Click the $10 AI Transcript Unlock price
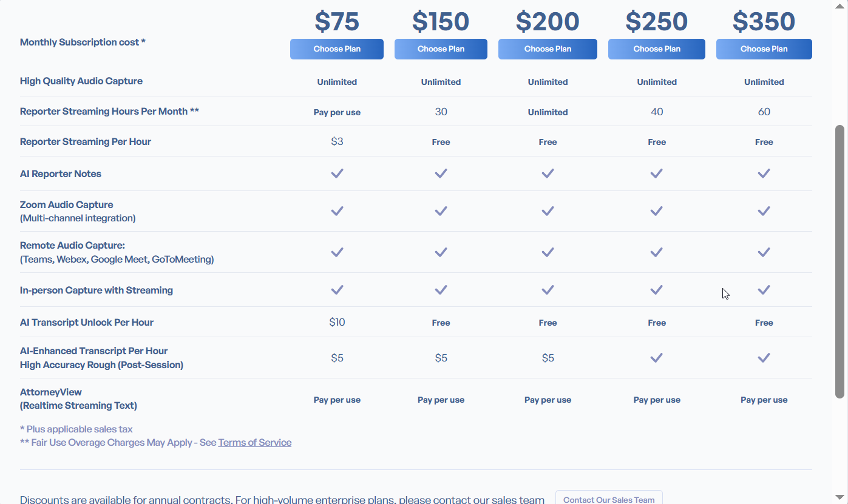This screenshot has width=848, height=504. pos(337,322)
